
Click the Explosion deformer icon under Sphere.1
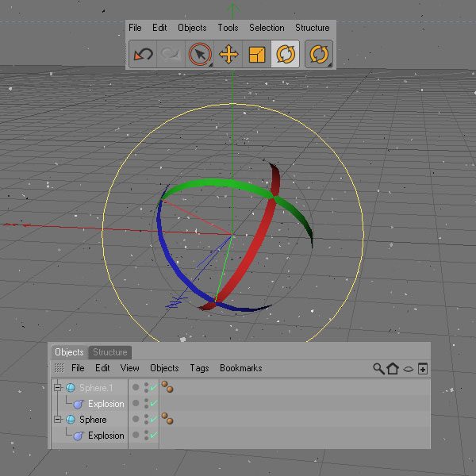(79, 404)
